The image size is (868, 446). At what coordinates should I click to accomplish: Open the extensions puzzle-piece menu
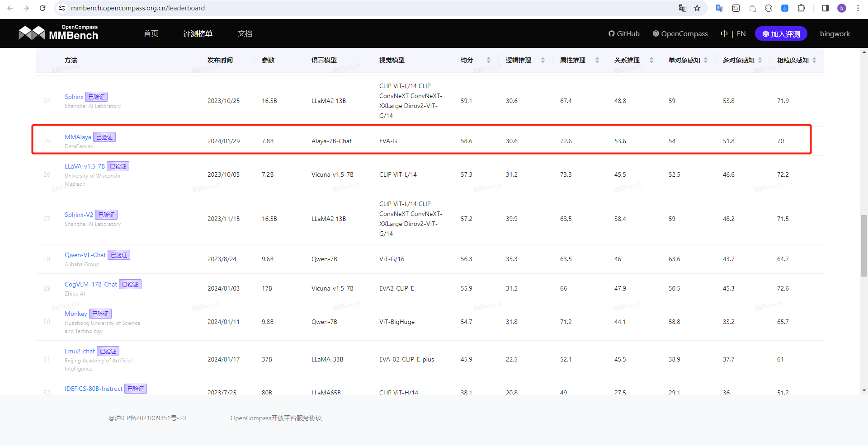pyautogui.click(x=802, y=8)
